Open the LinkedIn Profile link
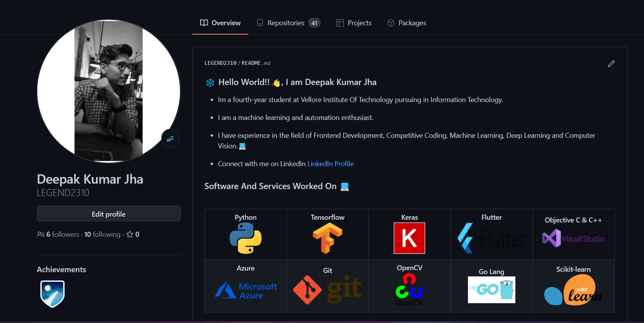 point(330,164)
